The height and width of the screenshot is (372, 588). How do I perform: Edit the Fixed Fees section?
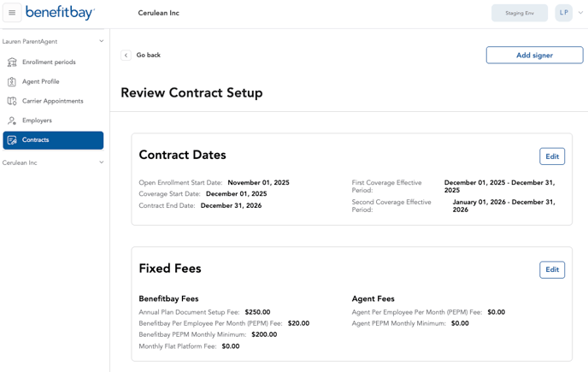pos(552,269)
